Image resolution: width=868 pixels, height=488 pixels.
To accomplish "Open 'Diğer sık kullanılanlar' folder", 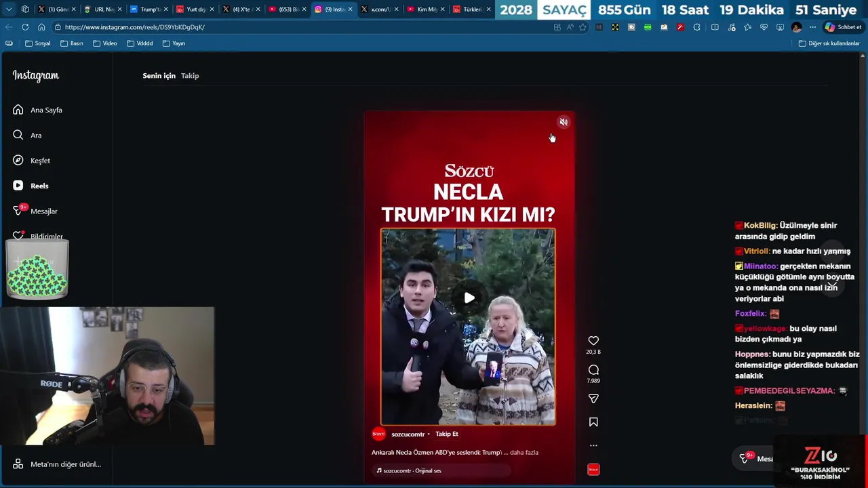I will point(829,43).
